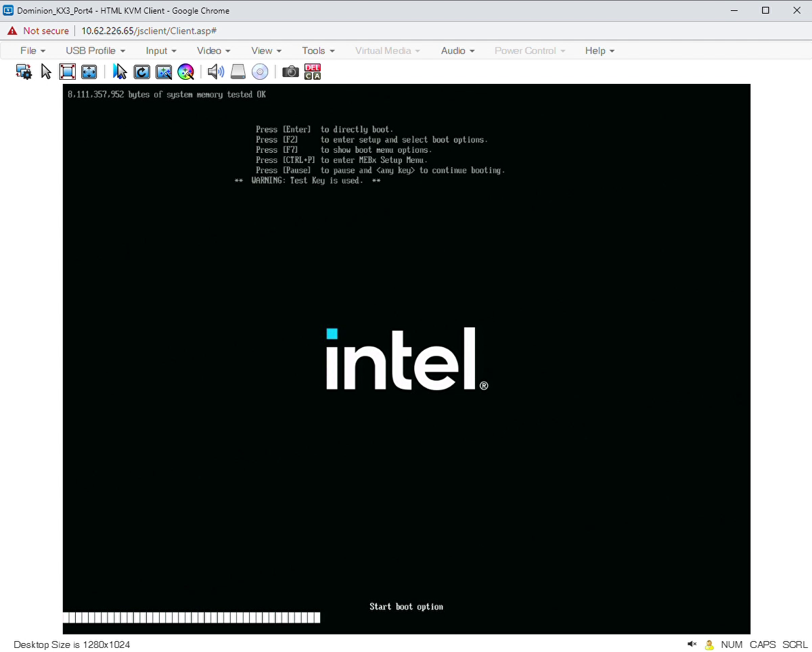Send Ctrl+Alt+Del using DEL CA icon
This screenshot has height=652, width=812.
(313, 72)
